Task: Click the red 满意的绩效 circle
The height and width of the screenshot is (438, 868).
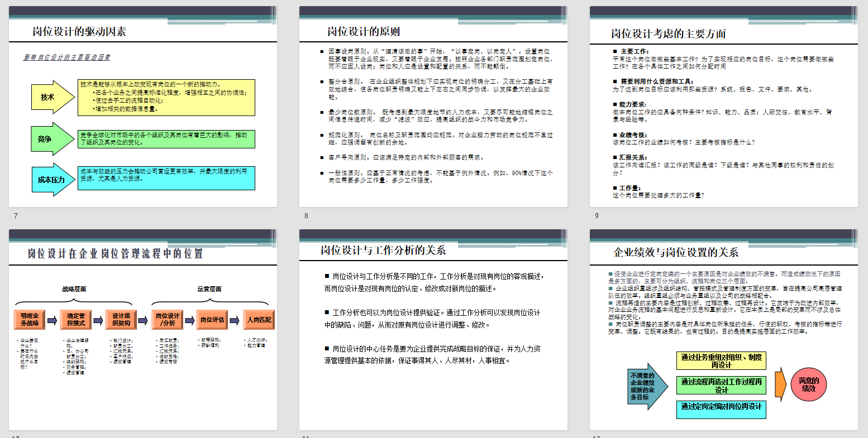Action: pyautogui.click(x=809, y=384)
